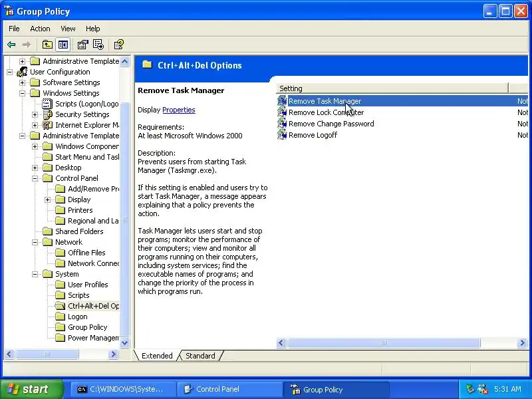
Task: Click the tree pane scroll up arrow
Action: pyautogui.click(x=124, y=61)
